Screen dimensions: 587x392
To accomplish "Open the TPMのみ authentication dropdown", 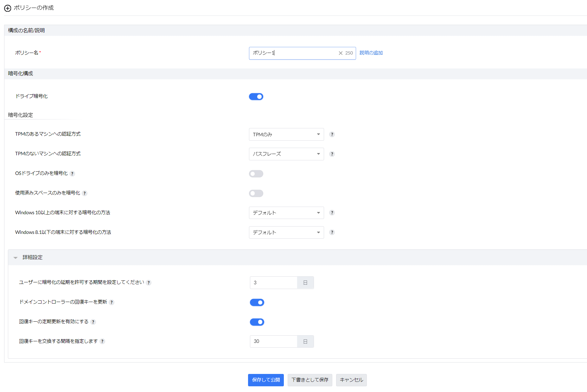I will tap(286, 134).
